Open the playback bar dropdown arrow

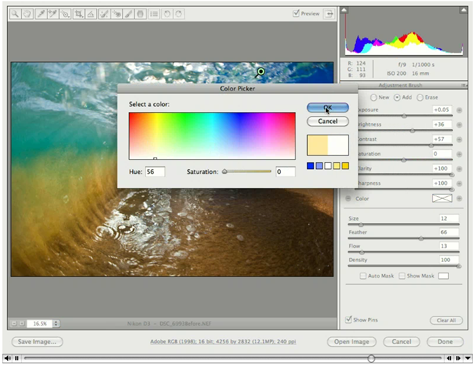click(468, 358)
